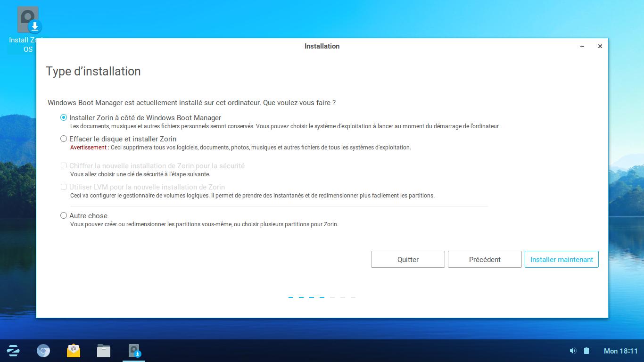This screenshot has height=362, width=644.
Task: Go back with Précédent button
Action: [485, 259]
